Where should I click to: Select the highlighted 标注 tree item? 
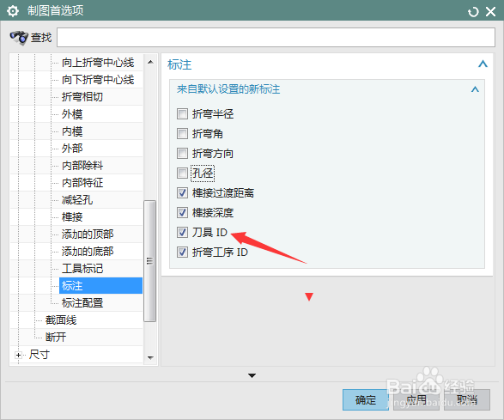coord(100,285)
